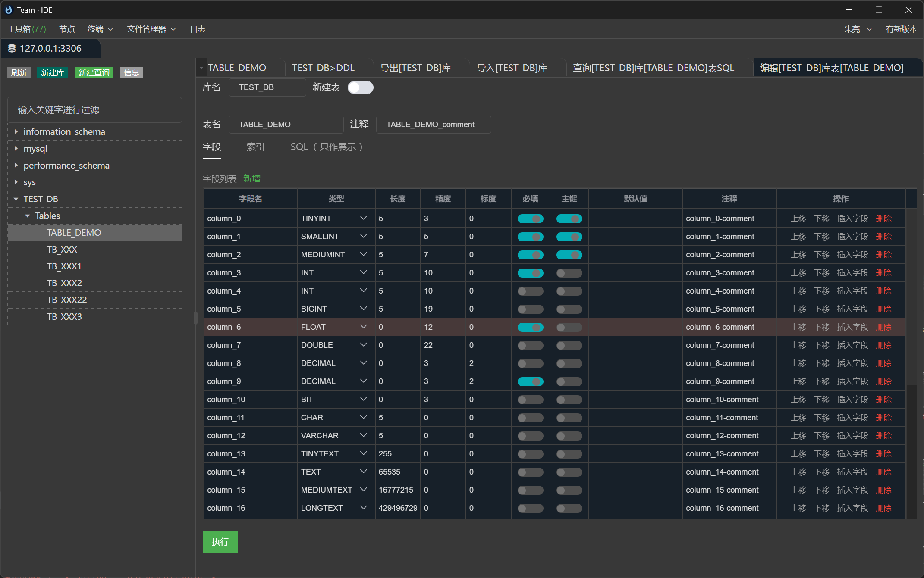This screenshot has height=578, width=924.
Task: Switch to the TEST_DB>DDL tab
Action: (323, 68)
